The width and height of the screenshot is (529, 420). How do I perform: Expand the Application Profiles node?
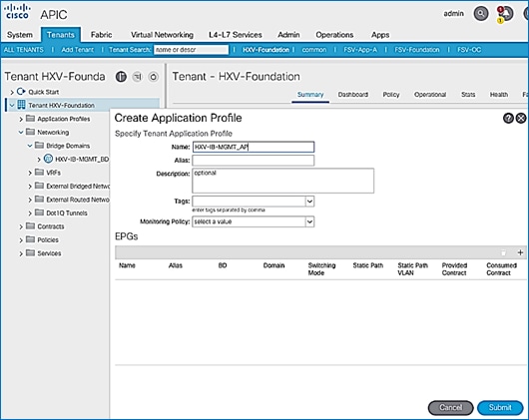pos(21,119)
